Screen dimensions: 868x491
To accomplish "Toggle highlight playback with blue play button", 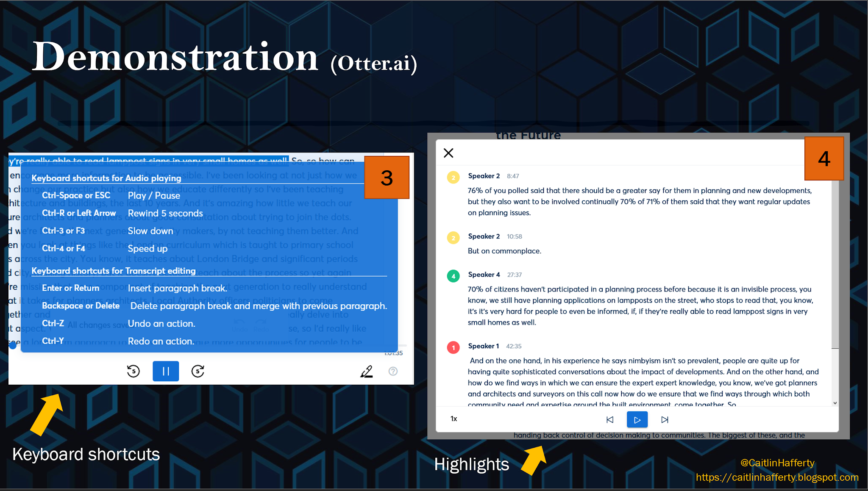I will click(x=637, y=419).
